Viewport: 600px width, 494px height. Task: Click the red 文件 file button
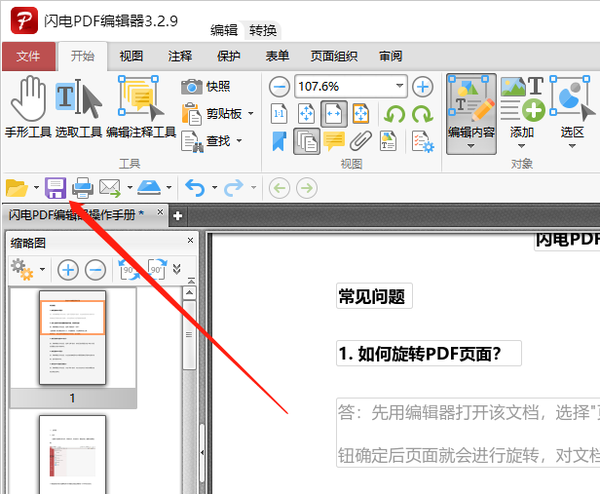coord(28,56)
